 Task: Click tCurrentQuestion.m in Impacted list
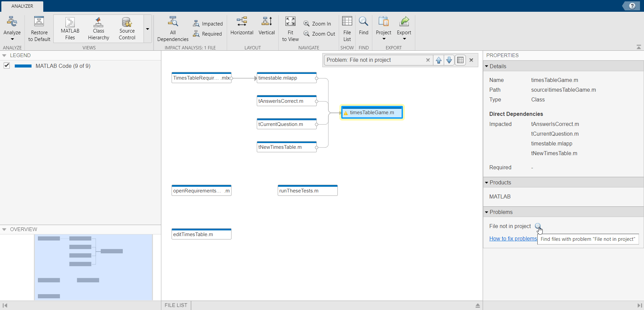[x=555, y=134]
